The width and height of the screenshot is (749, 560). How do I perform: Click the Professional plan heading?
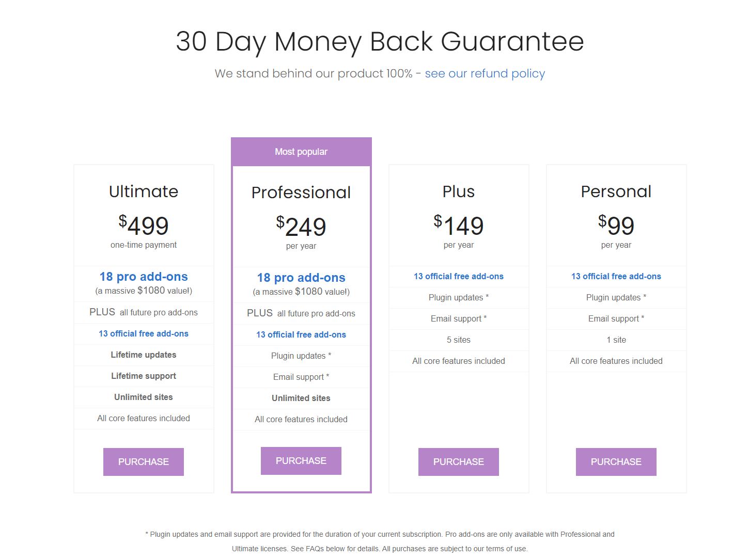pyautogui.click(x=301, y=193)
